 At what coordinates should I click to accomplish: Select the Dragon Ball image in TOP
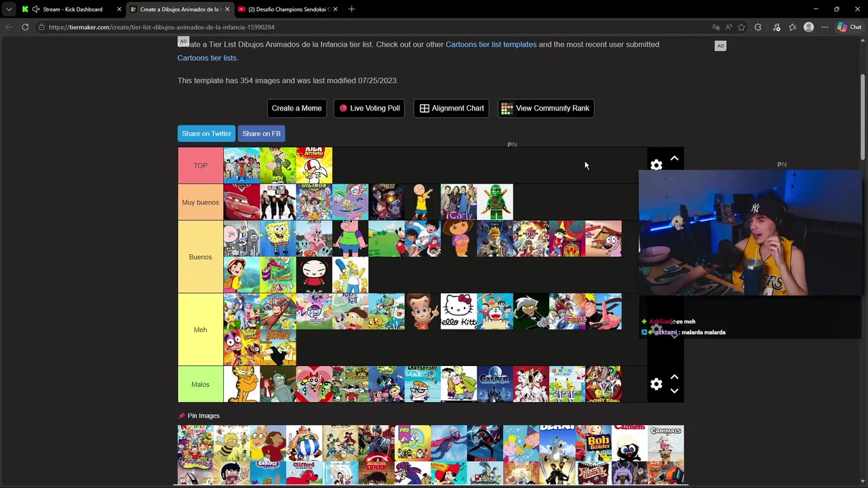[x=242, y=165]
